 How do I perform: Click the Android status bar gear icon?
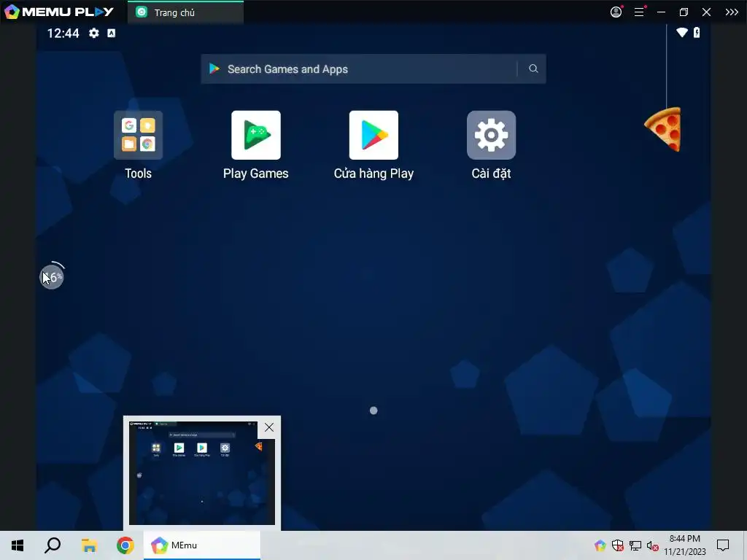[94, 33]
